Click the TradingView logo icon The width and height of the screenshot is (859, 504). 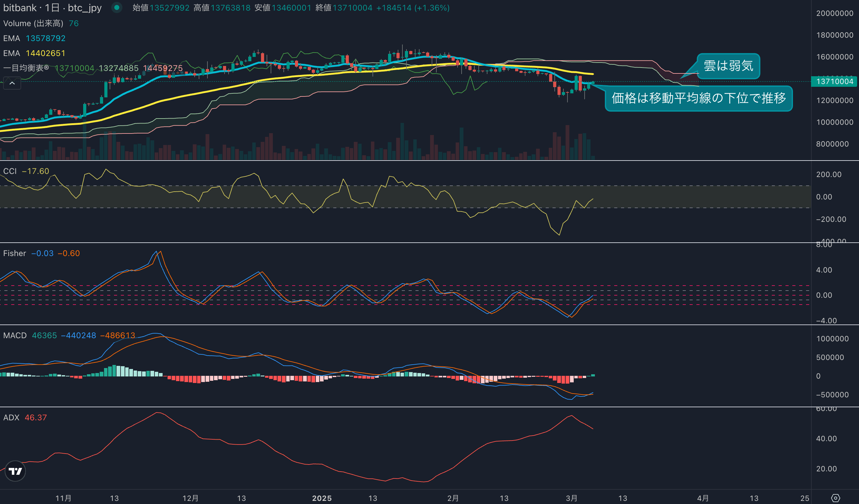[x=15, y=471]
